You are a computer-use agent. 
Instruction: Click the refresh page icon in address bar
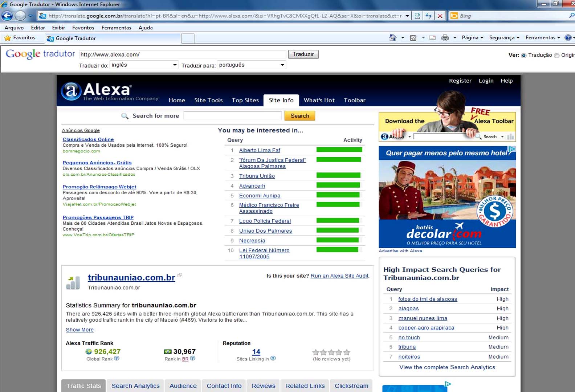(x=429, y=16)
